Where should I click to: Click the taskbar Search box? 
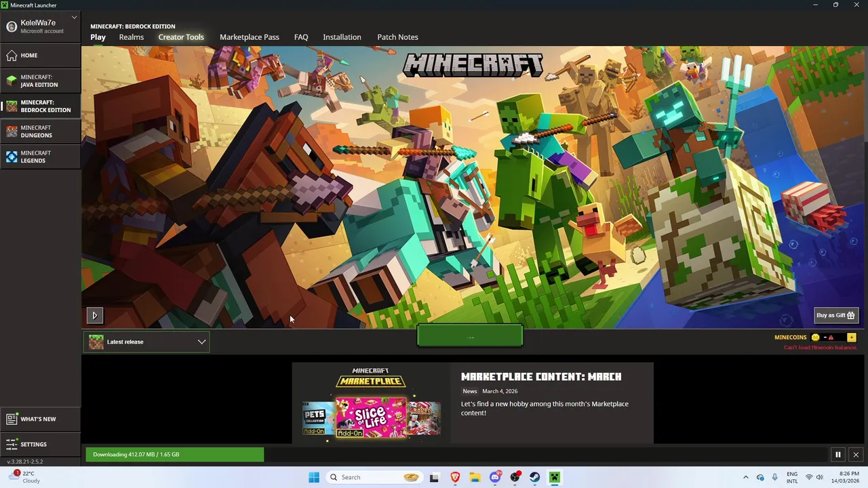click(x=374, y=477)
